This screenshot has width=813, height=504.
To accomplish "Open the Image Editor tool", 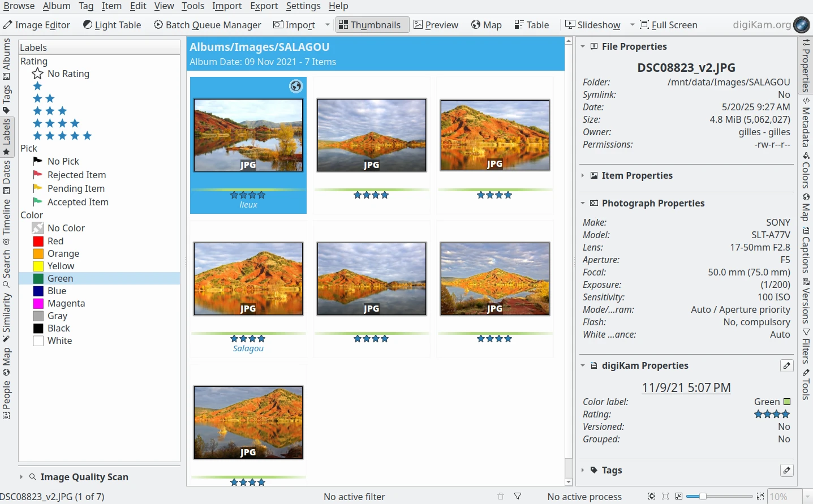I will pyautogui.click(x=37, y=25).
